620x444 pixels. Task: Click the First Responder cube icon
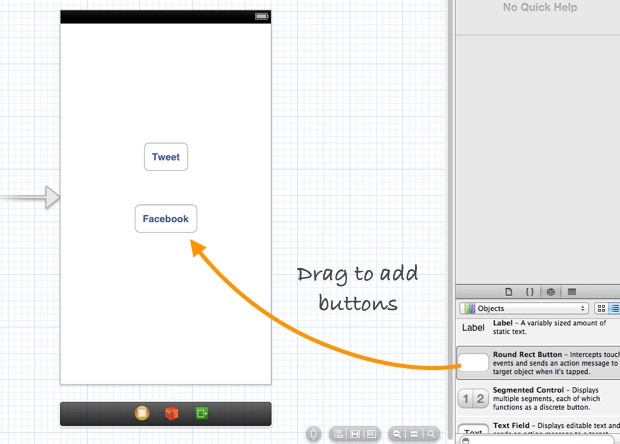171,413
